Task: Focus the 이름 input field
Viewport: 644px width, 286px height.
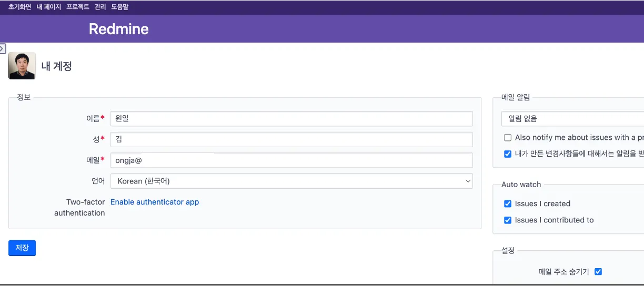Action: 291,118
